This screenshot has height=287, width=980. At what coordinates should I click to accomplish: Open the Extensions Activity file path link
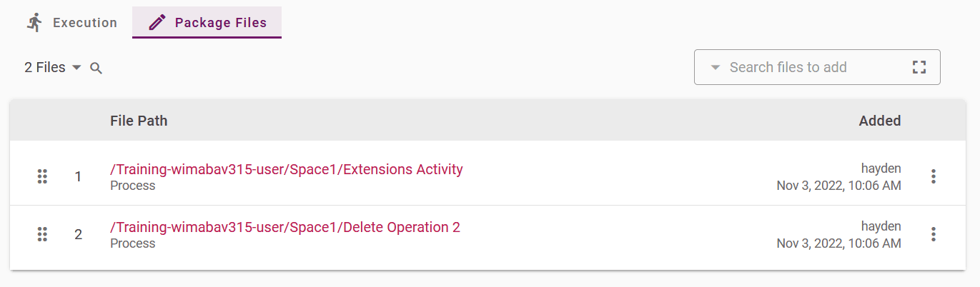[287, 169]
